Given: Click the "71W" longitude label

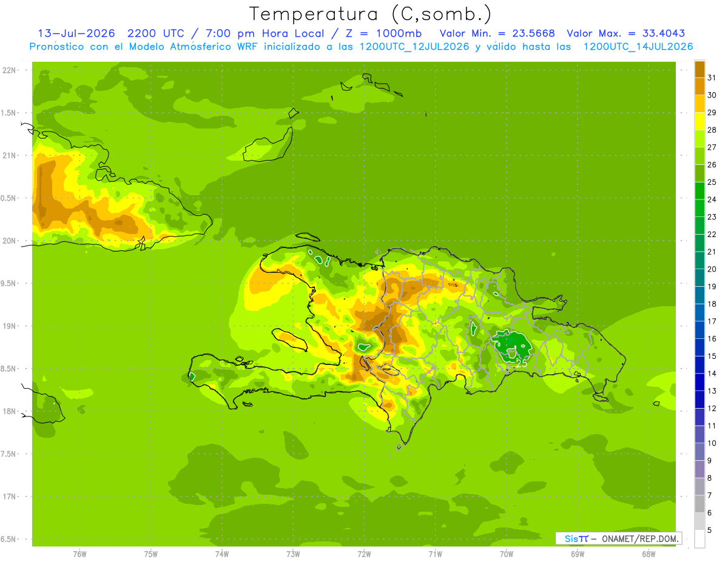Looking at the screenshot, I should tap(435, 554).
